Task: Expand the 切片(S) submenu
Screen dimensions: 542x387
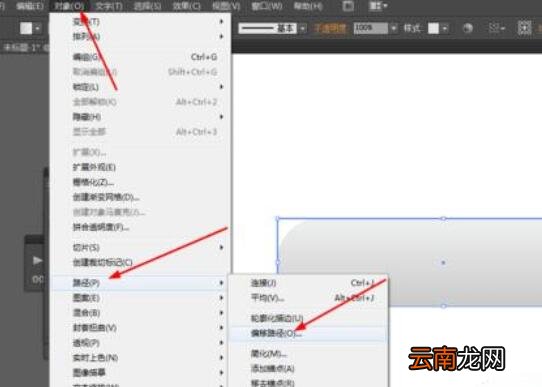Action: tap(140, 247)
